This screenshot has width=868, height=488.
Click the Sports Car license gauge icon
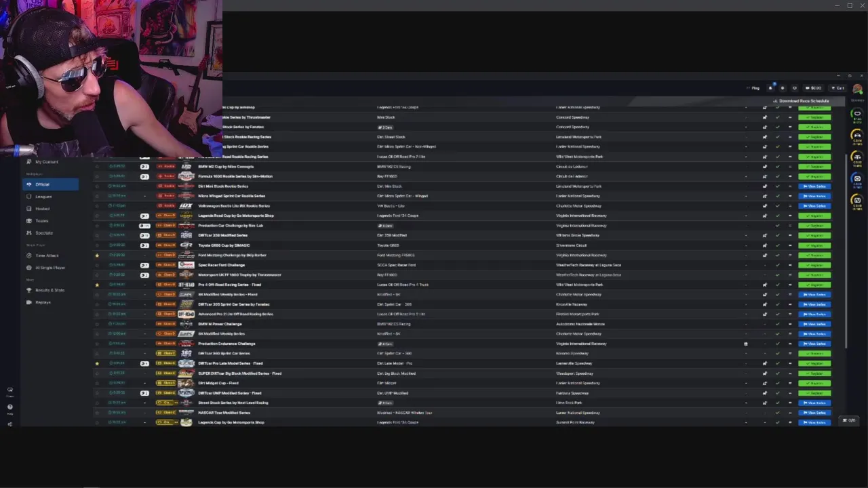857,136
